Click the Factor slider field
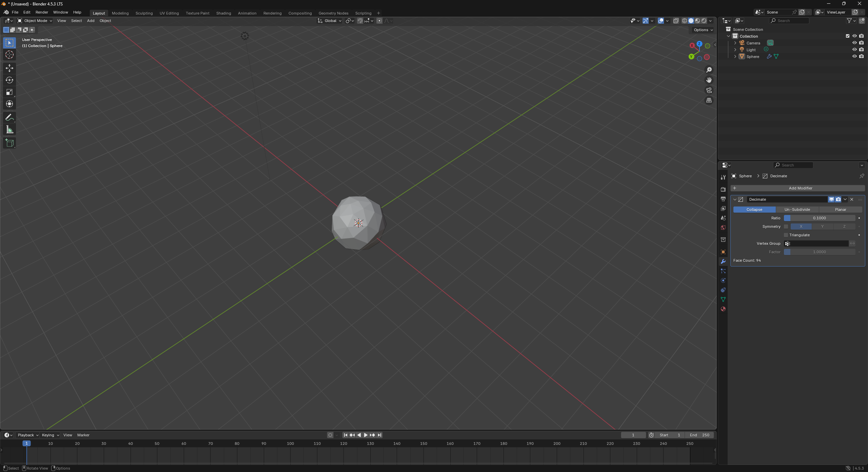 (x=819, y=252)
